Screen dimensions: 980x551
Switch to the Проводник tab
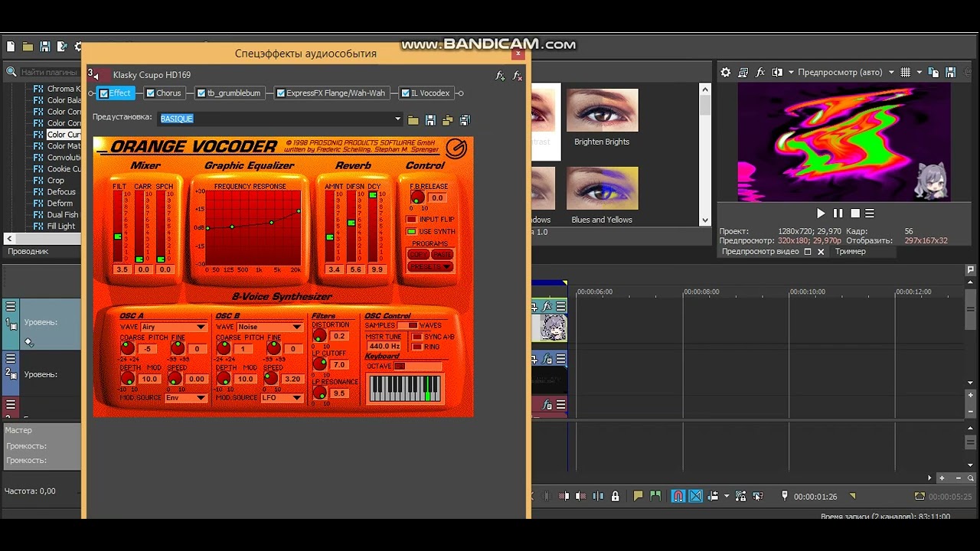(28, 252)
